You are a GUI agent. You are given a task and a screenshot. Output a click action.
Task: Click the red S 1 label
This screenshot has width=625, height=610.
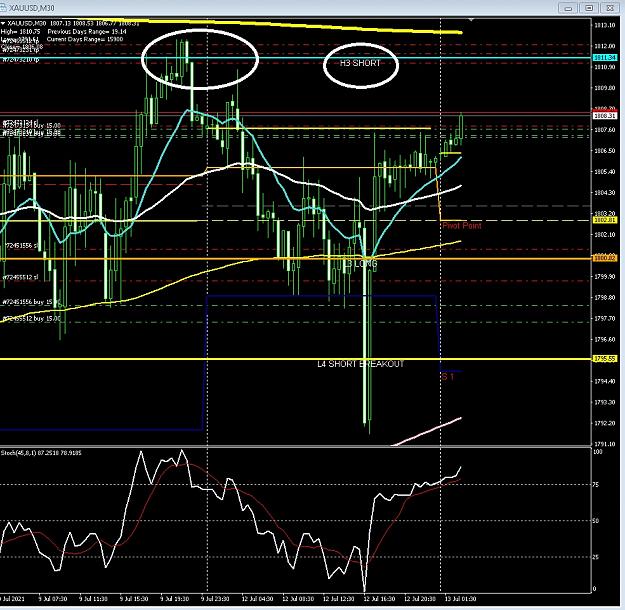[448, 376]
